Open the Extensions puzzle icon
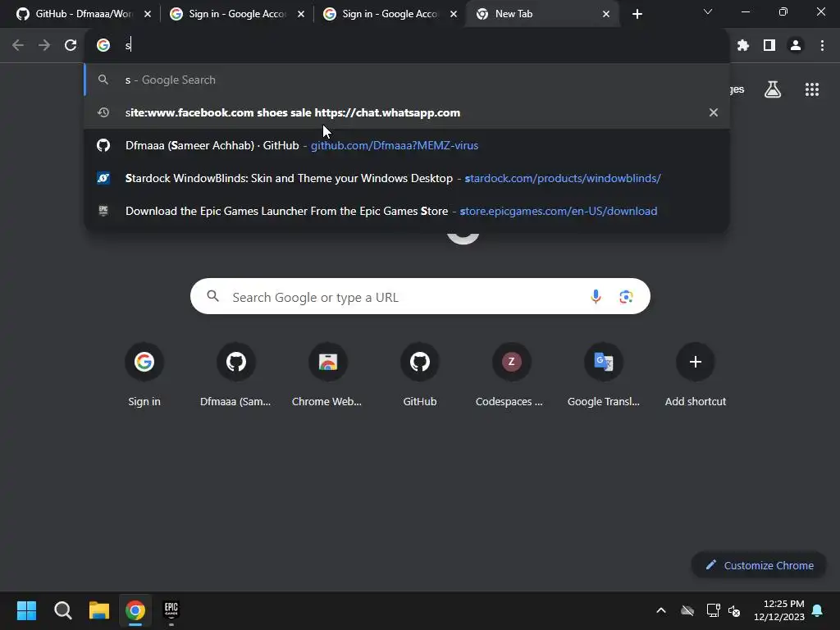 (x=742, y=46)
